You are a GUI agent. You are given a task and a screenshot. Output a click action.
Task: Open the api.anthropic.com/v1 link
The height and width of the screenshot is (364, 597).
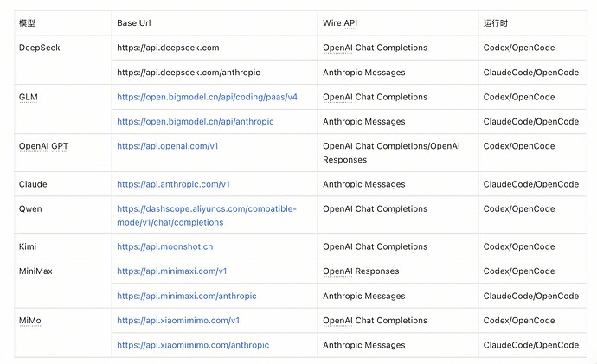click(173, 184)
